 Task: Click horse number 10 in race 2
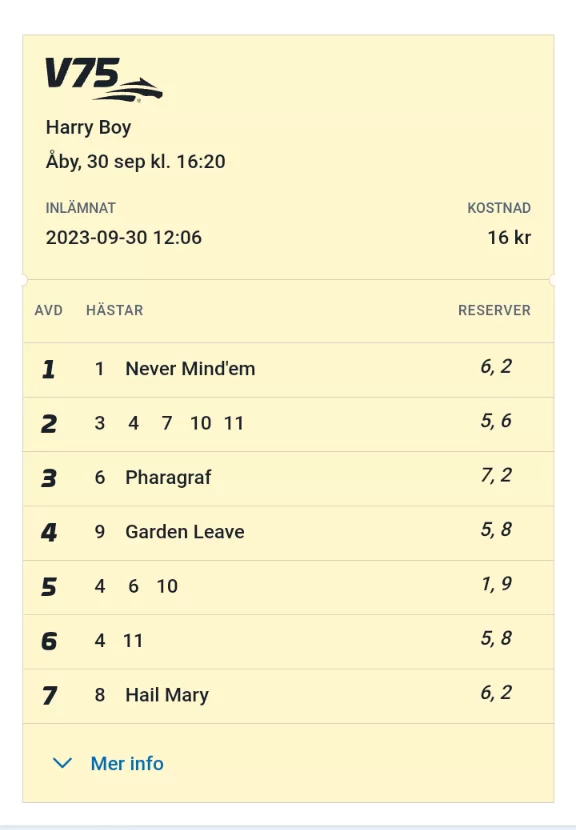click(x=201, y=423)
